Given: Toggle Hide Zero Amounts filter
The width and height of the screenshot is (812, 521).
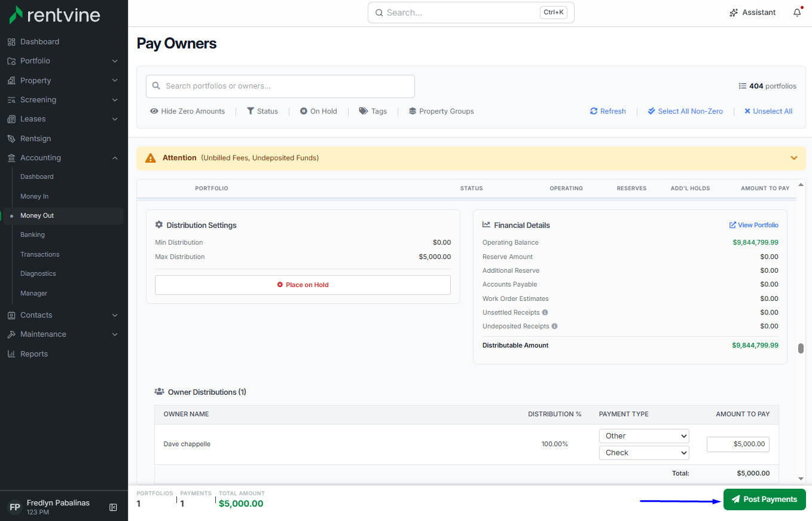Looking at the screenshot, I should click(188, 111).
